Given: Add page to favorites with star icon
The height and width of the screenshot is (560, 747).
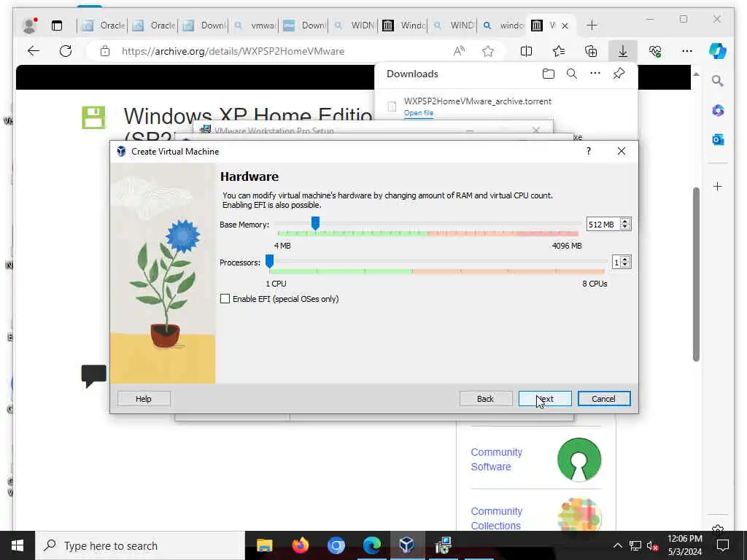Looking at the screenshot, I should pyautogui.click(x=488, y=51).
